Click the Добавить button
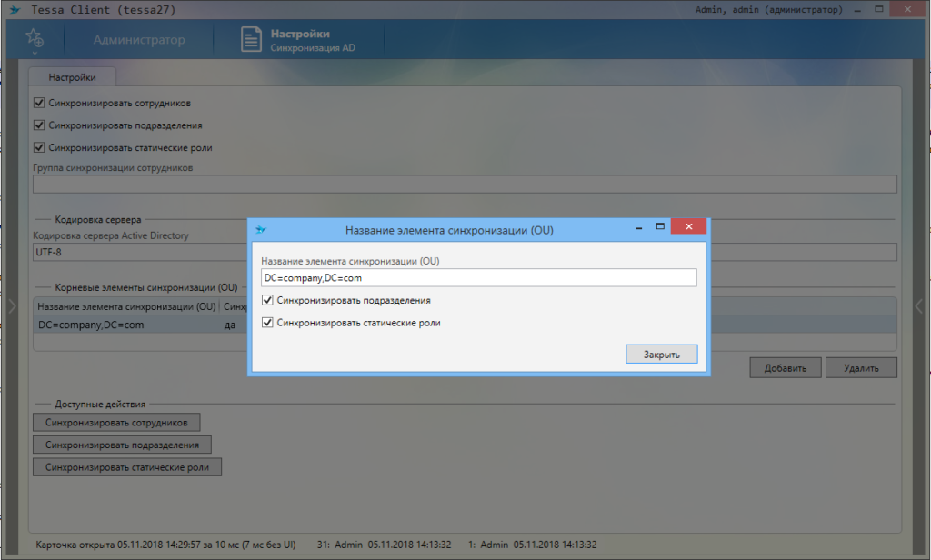 tap(785, 368)
